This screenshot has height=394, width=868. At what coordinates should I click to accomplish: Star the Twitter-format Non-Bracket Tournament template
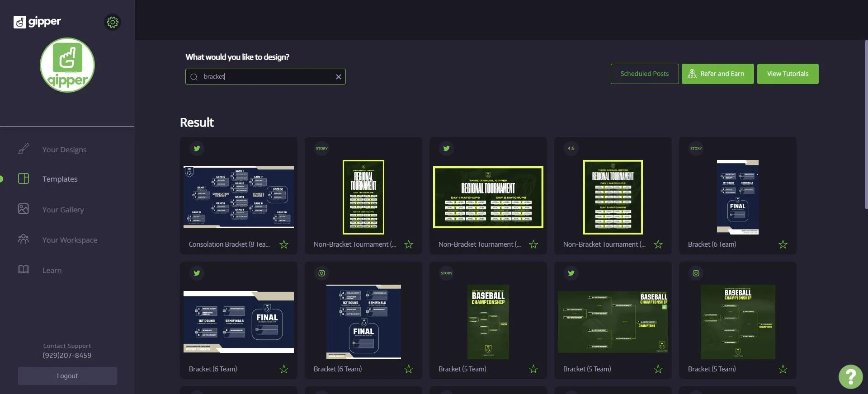coord(533,244)
